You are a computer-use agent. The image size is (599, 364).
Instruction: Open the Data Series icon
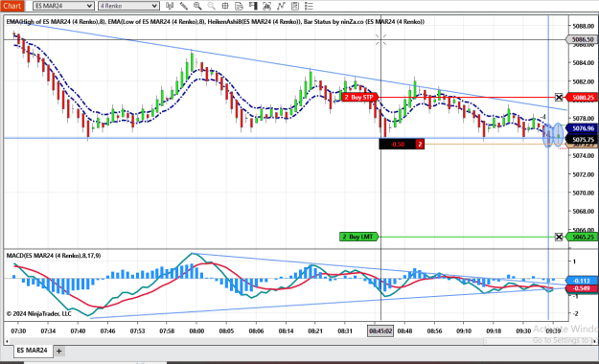click(267, 6)
